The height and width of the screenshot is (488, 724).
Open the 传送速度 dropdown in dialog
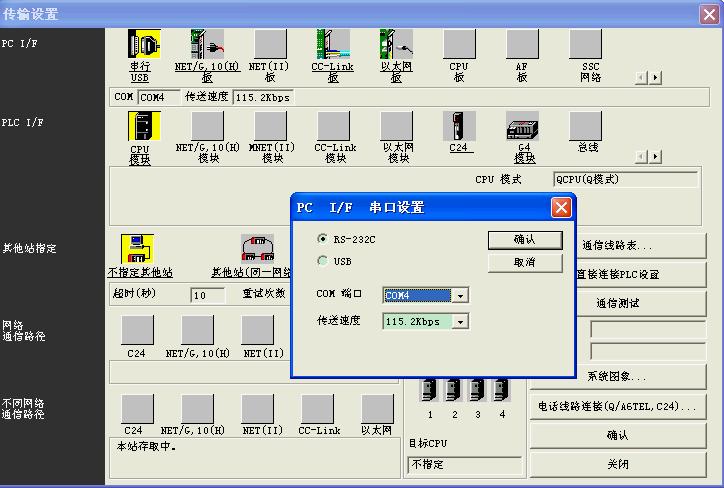[x=460, y=322]
